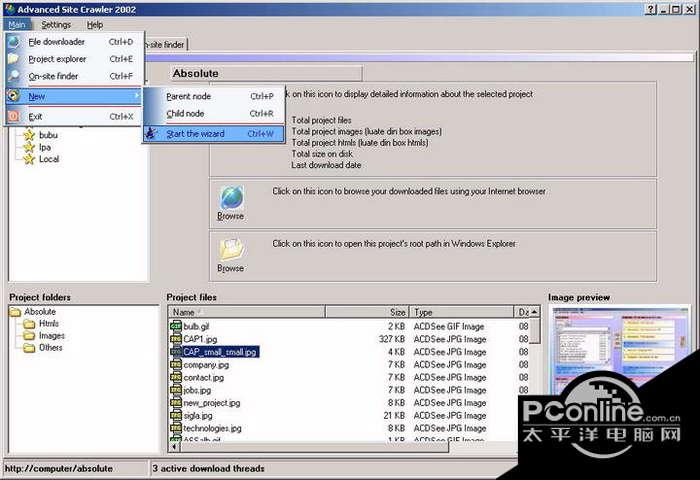Screen dimensions: 700x480
Task: Select Start the wizard entry
Action: 214,134
